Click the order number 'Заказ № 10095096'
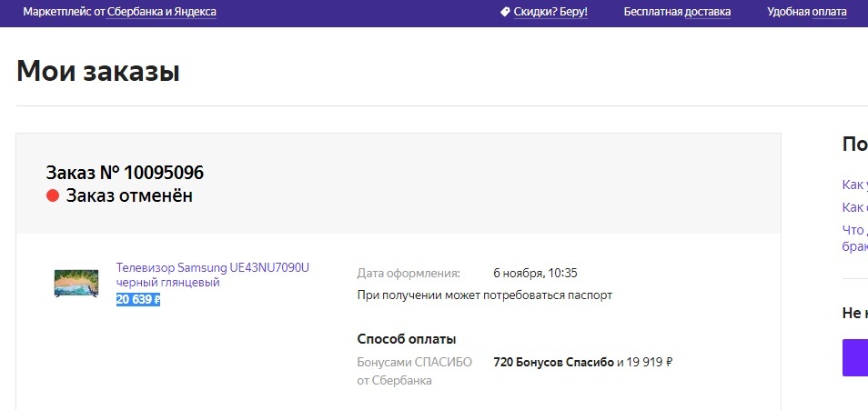Screen dimensions: 868x410 125,173
